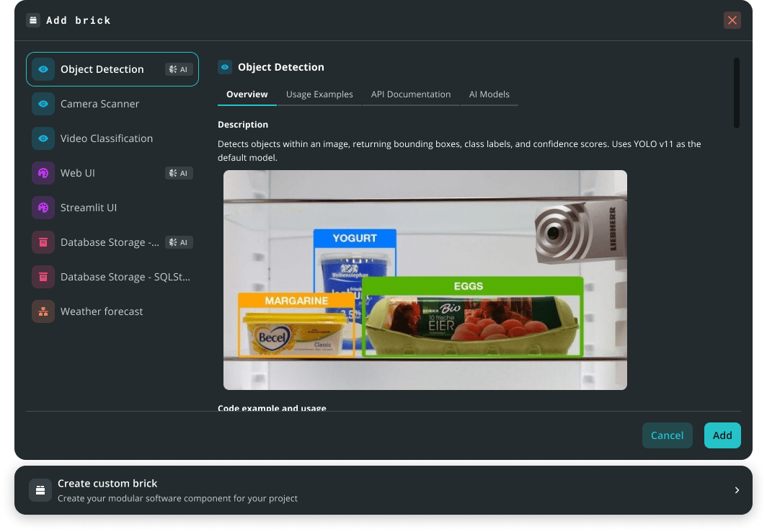Click the Camera Scanner eye icon

[43, 104]
